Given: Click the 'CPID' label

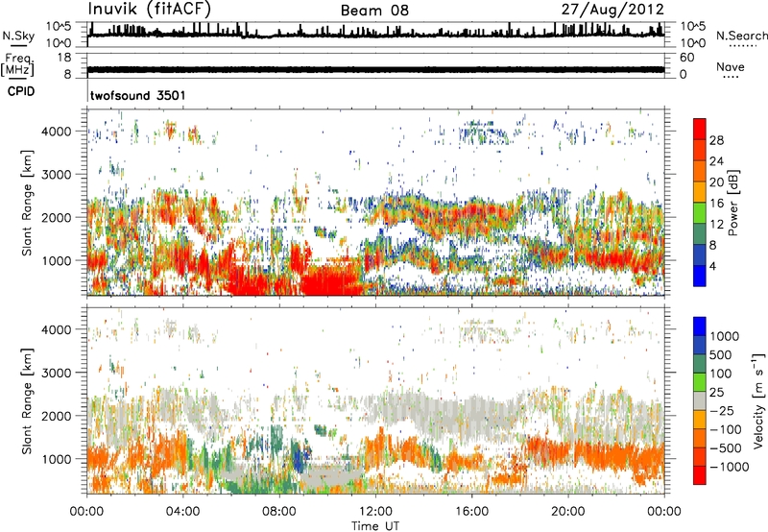Looking at the screenshot, I should 21,91.
